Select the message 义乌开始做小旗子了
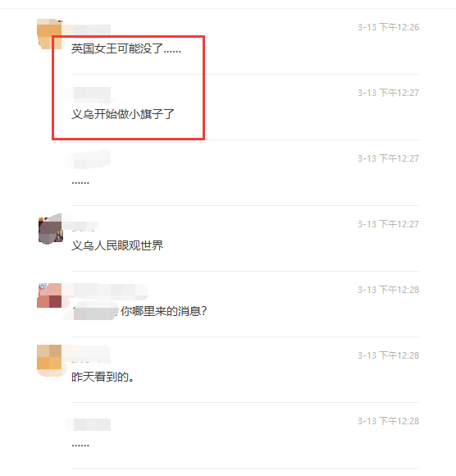The height and width of the screenshot is (476, 456). point(122,114)
